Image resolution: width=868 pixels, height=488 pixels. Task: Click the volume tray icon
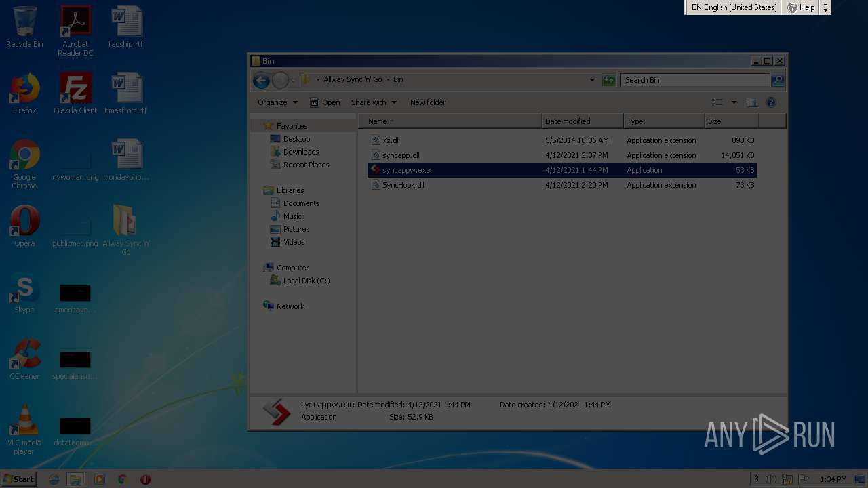click(x=771, y=479)
